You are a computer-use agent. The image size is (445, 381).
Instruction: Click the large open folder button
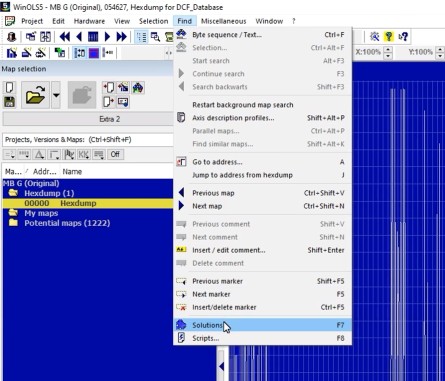(35, 95)
